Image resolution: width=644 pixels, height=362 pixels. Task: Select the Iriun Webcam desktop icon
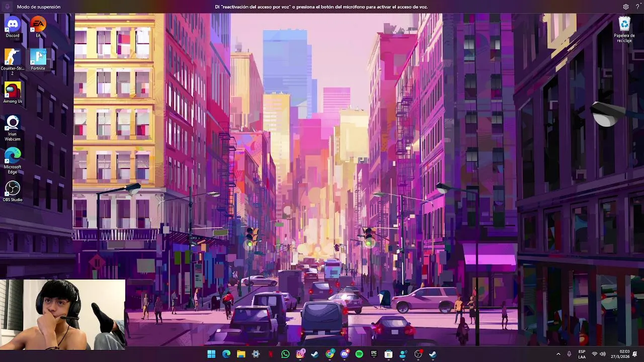click(x=13, y=128)
